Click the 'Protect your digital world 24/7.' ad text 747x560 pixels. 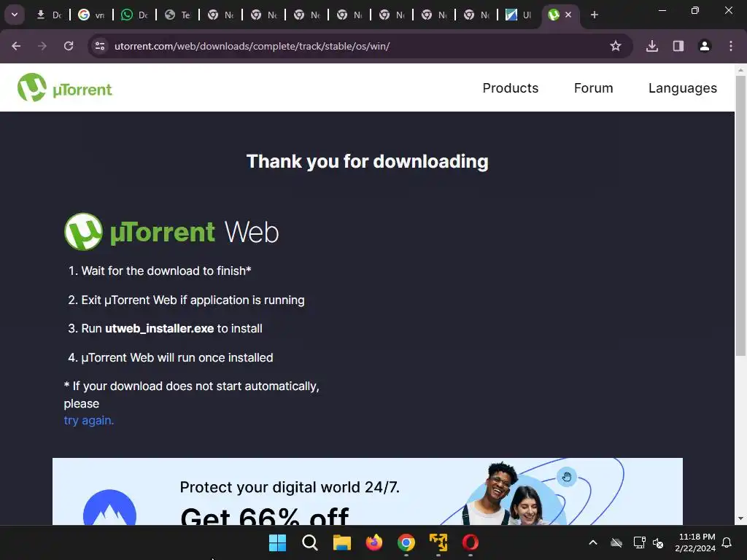(290, 487)
